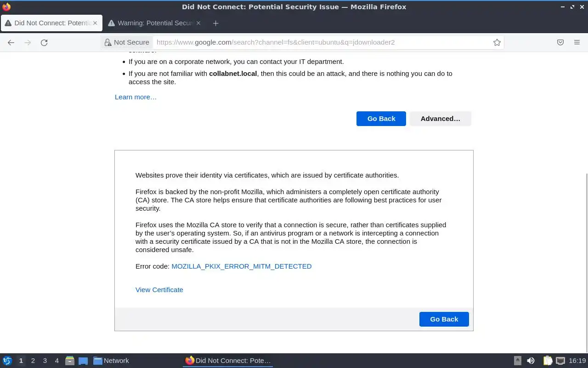588x368 pixels.
Task: Open the clipboard manager tray icon
Action: click(x=548, y=361)
